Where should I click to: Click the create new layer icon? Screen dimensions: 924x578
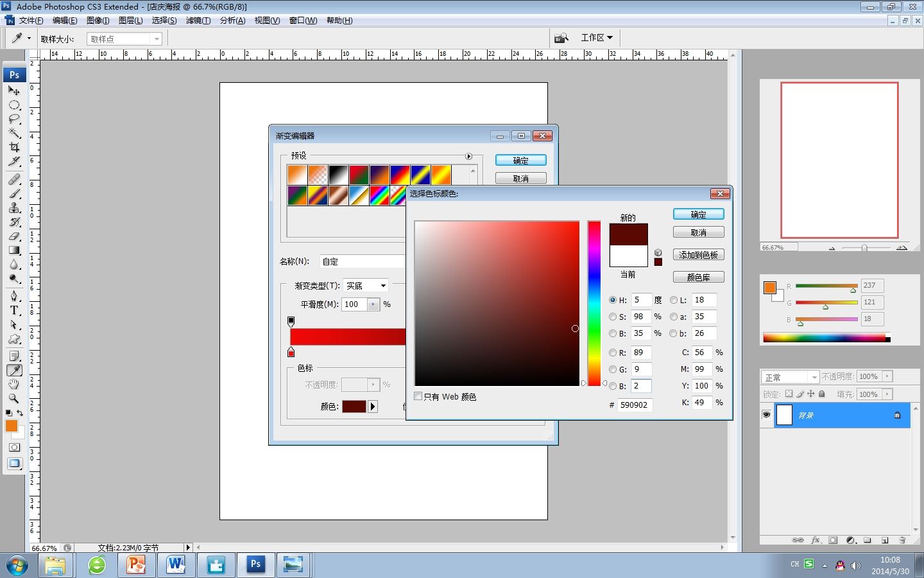pyautogui.click(x=885, y=540)
